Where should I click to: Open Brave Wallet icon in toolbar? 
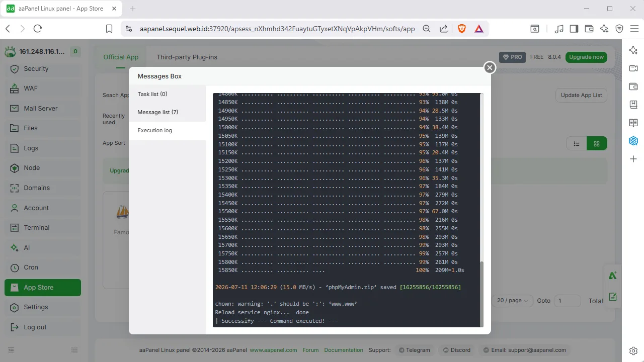point(589,29)
